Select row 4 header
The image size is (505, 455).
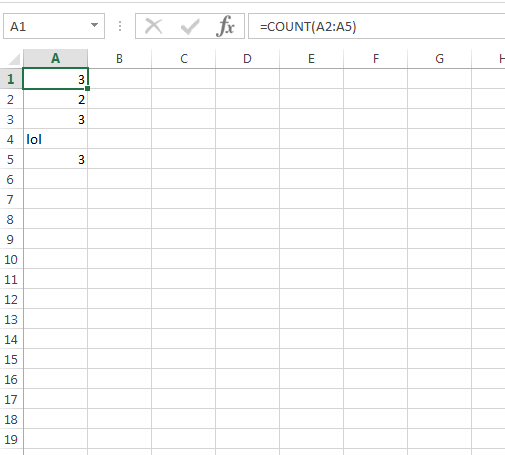coord(11,139)
